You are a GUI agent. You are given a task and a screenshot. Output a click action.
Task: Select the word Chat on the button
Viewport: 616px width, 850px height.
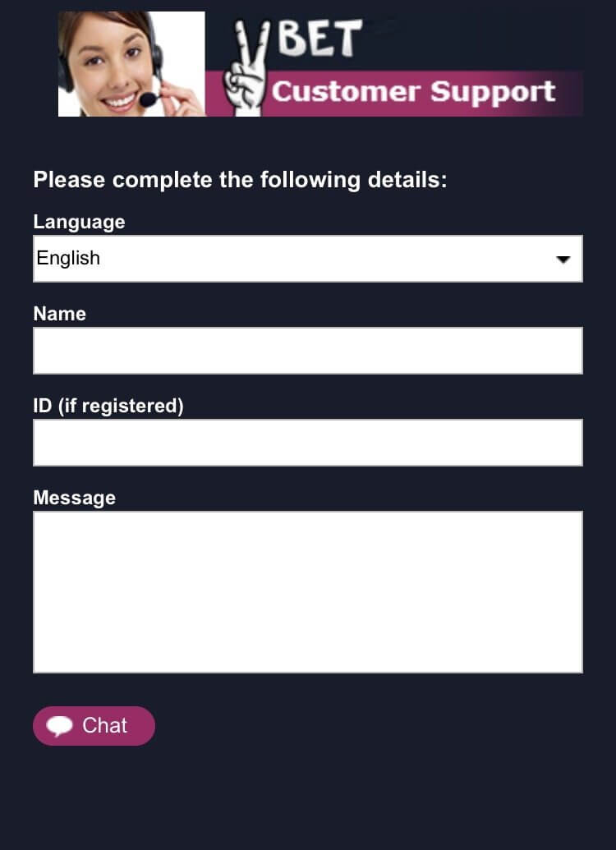[104, 725]
